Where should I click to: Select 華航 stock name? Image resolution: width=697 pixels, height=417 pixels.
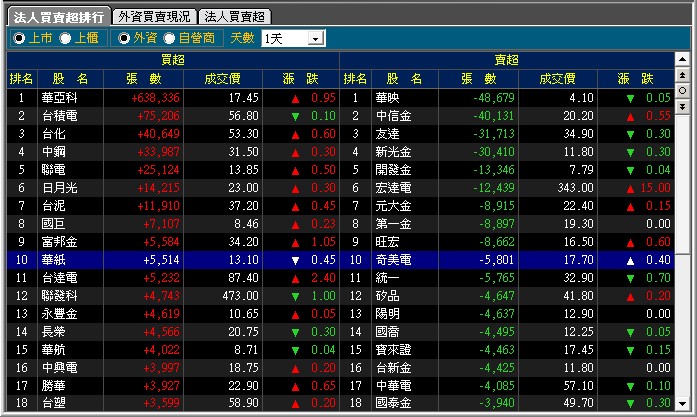(x=54, y=350)
